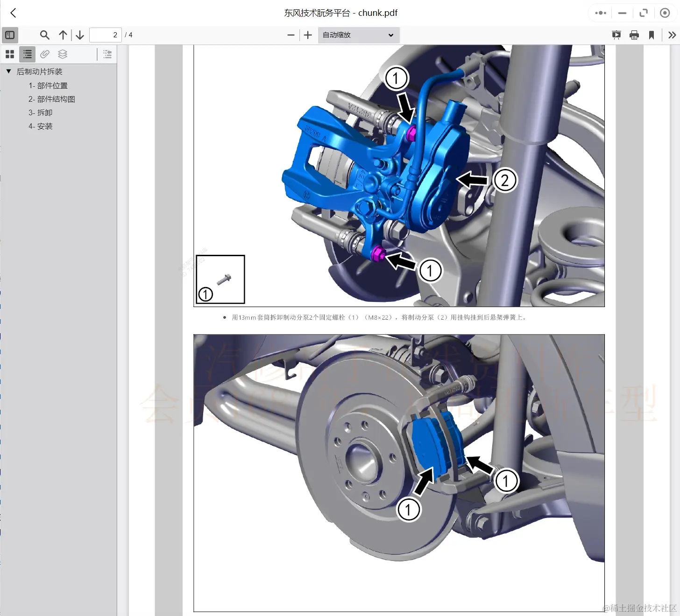Screen dimensions: 680x616
Task: Open outline entry 2- 部件结构图
Action: 52,99
